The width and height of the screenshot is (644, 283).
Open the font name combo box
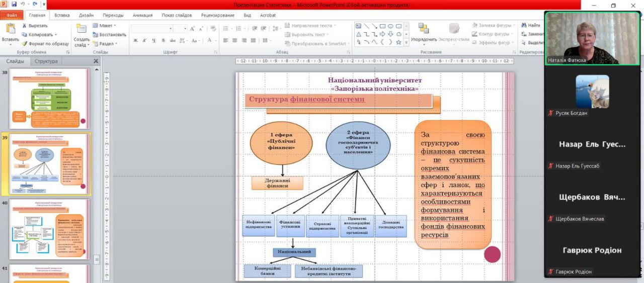pyautogui.click(x=152, y=29)
